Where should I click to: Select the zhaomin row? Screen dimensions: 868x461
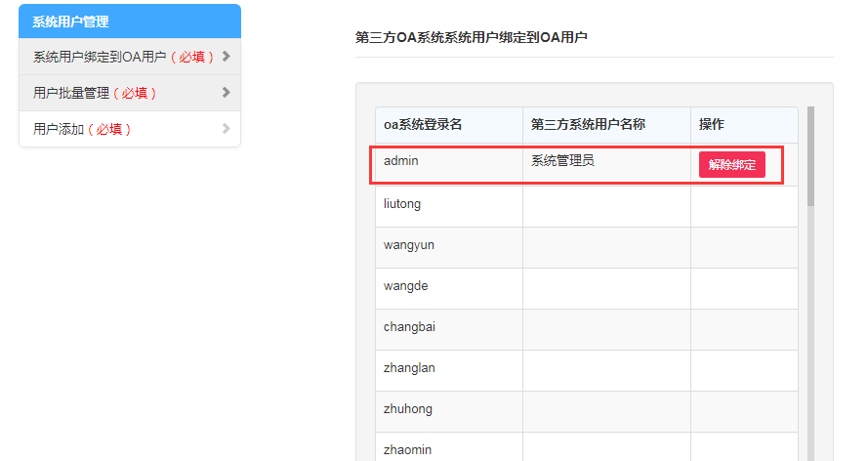pyautogui.click(x=408, y=449)
